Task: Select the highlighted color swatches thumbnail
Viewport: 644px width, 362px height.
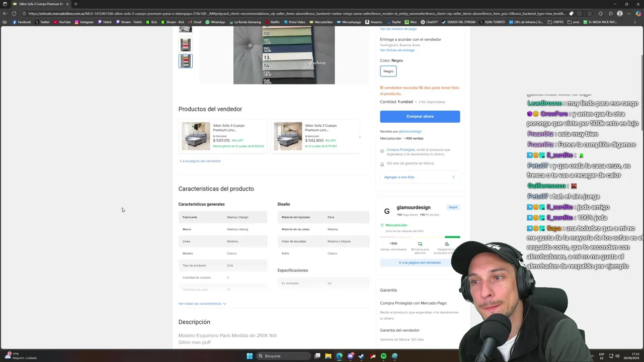Action: click(186, 61)
